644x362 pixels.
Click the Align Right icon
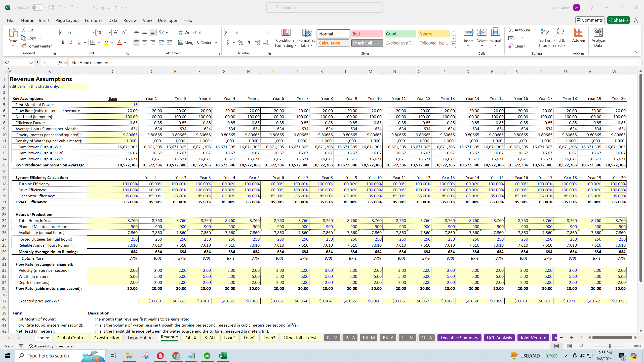[153, 42]
